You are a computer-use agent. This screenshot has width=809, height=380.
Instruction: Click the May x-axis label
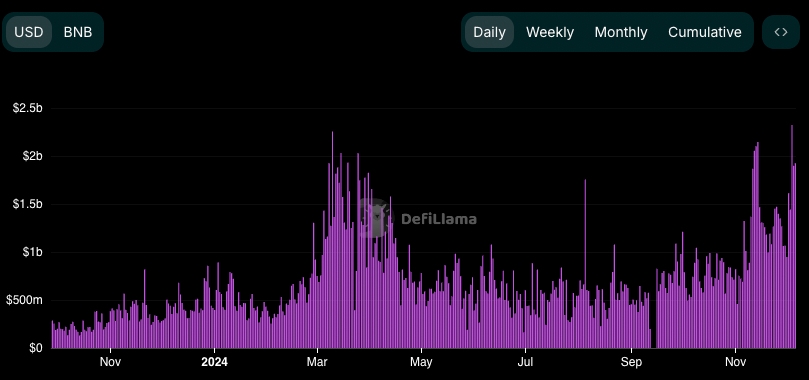[421, 362]
